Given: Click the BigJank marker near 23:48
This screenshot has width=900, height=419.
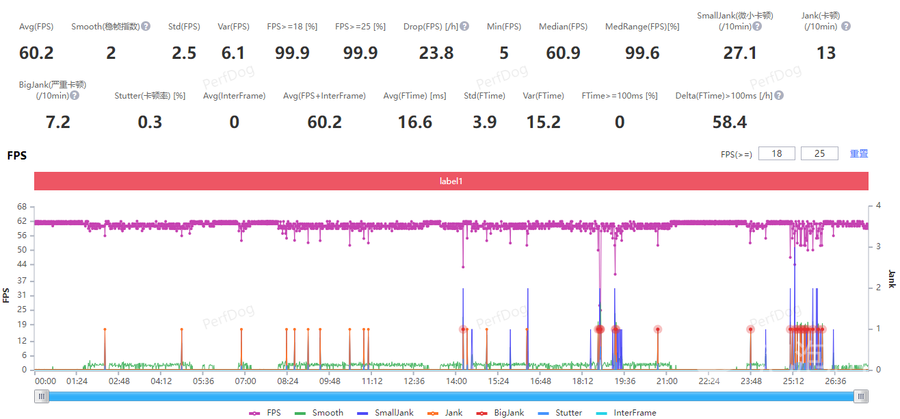Looking at the screenshot, I should [750, 329].
